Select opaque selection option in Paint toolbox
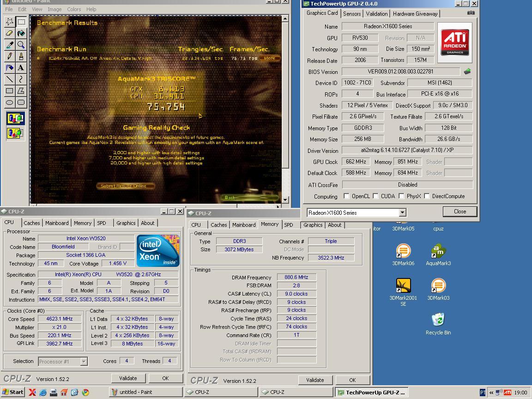 tap(15, 119)
